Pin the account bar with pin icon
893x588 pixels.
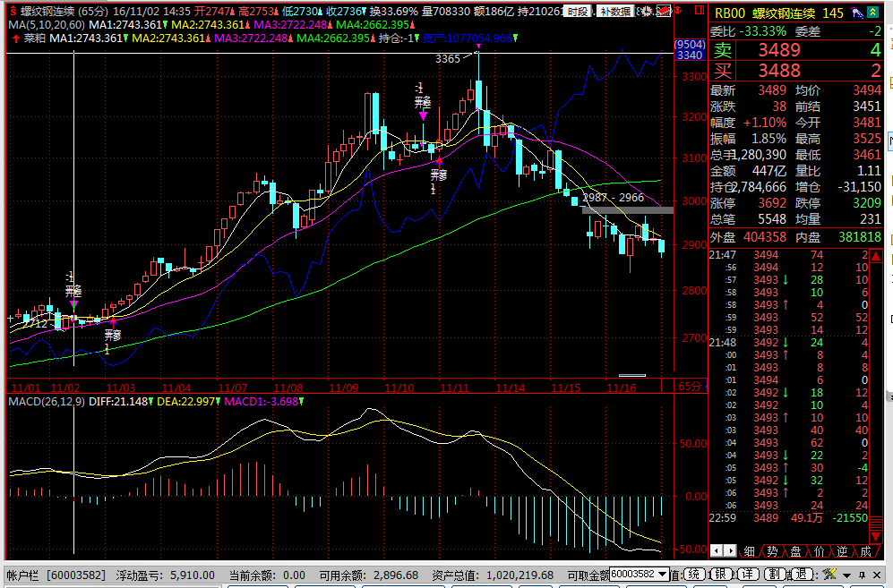pos(863,575)
